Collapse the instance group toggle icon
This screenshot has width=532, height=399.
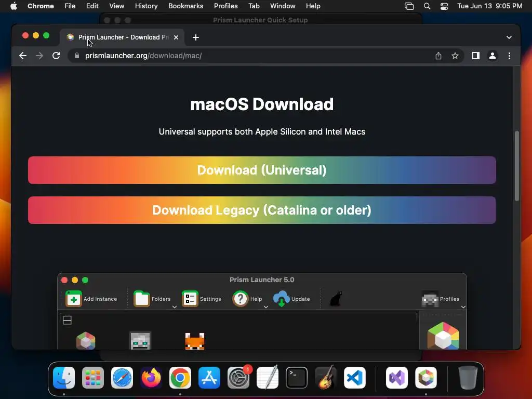[x=67, y=320]
